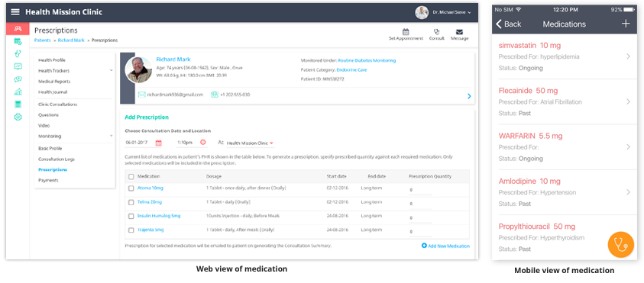Image resolution: width=644 pixels, height=283 pixels.
Task: Open the time picker clock icon
Action: click(x=202, y=143)
